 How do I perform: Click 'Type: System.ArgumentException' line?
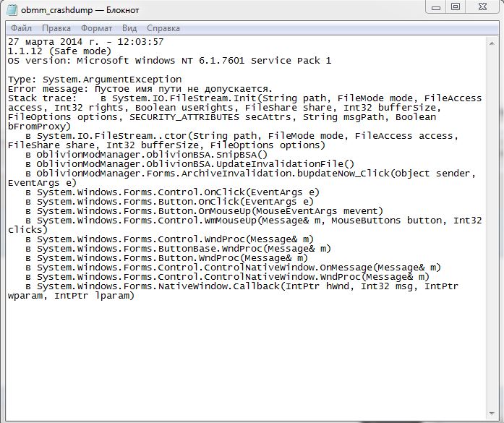pyautogui.click(x=95, y=80)
